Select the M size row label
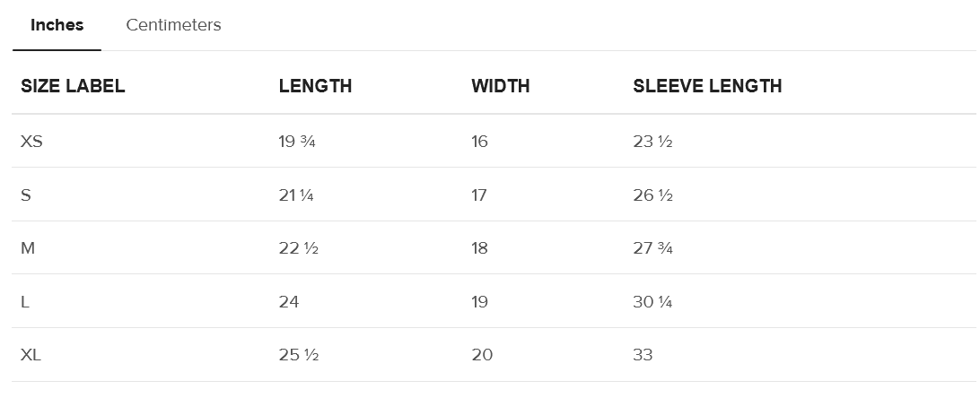 [28, 248]
